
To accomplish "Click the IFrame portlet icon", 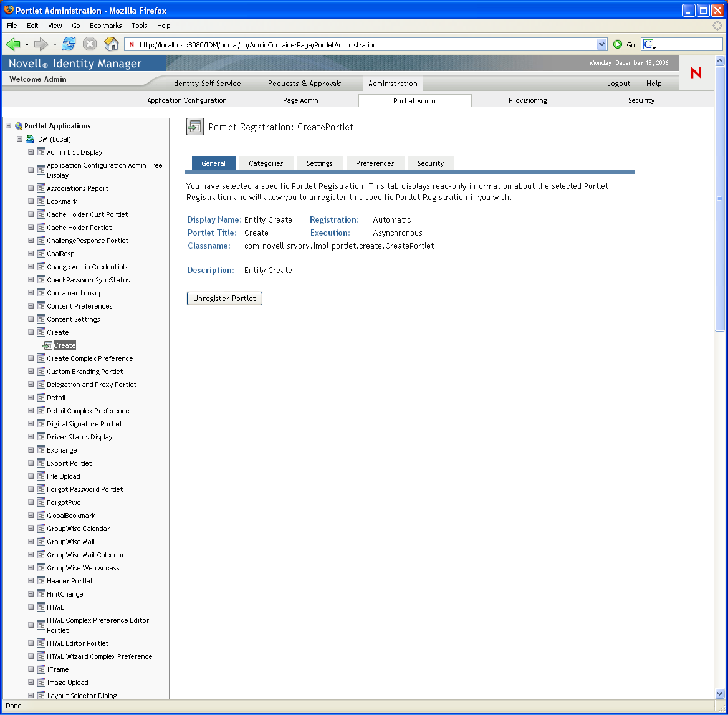I will point(41,669).
